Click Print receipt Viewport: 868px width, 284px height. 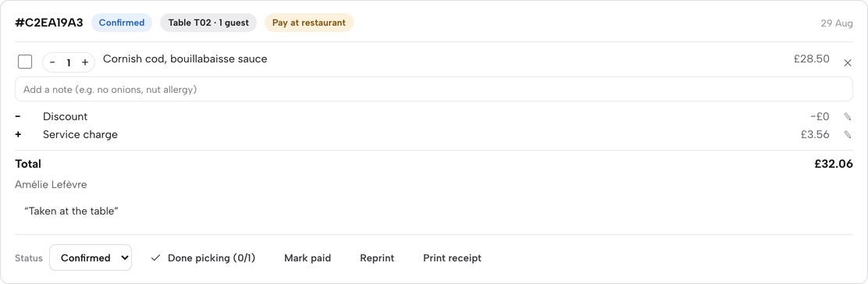click(452, 258)
